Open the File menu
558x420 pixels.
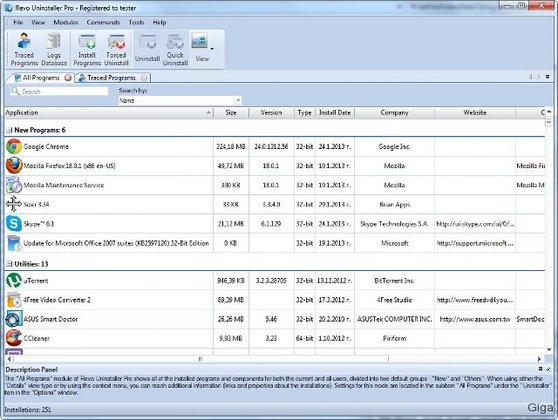coord(18,22)
